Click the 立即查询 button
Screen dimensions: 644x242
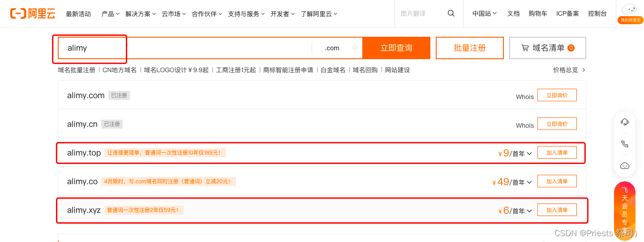(396, 48)
